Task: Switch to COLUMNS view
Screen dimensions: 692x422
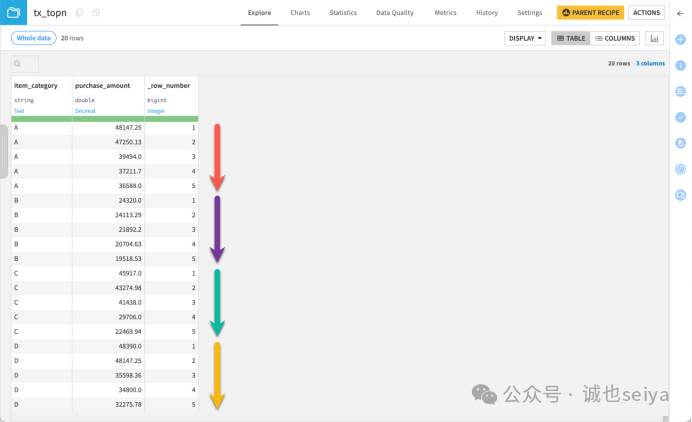Action: [x=615, y=38]
